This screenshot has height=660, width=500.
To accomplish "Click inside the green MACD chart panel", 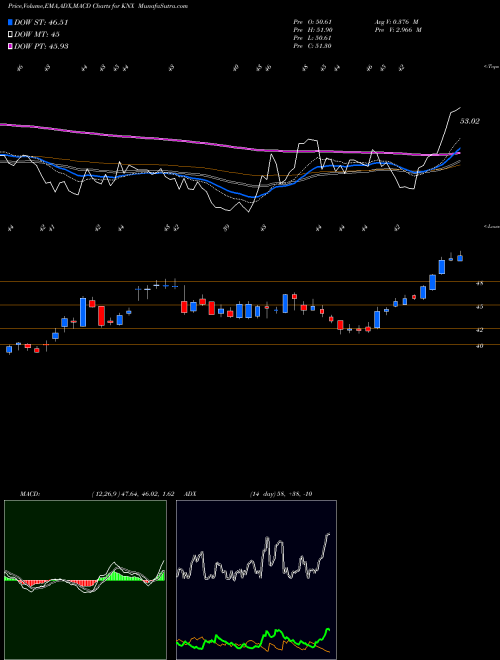I will (85, 580).
